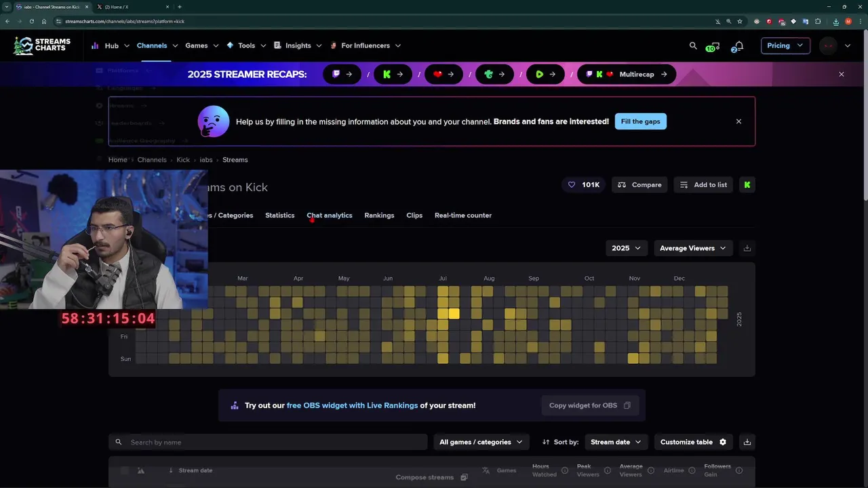Open the Stream date sort dropdown
This screenshot has height=488, width=868.
[616, 442]
